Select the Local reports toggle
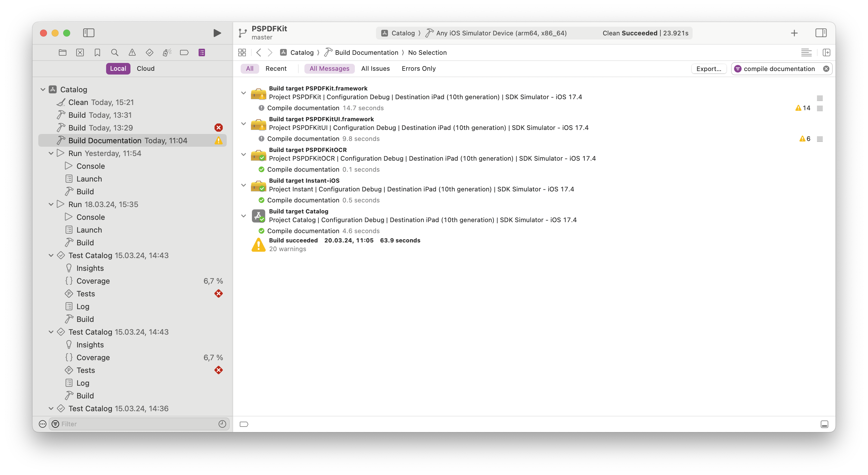The width and height of the screenshot is (868, 475). point(118,68)
